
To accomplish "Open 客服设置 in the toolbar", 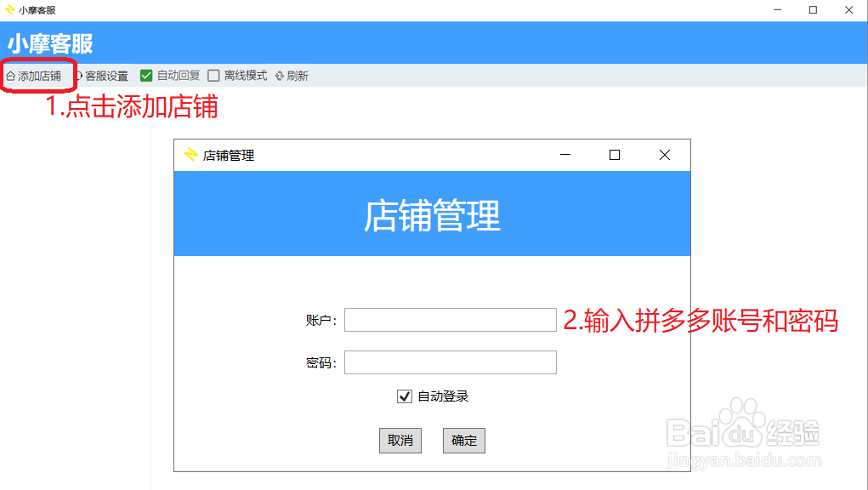I will (102, 76).
